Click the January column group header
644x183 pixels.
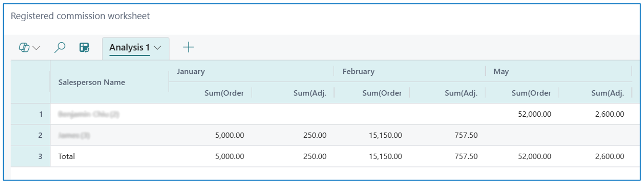pos(191,72)
